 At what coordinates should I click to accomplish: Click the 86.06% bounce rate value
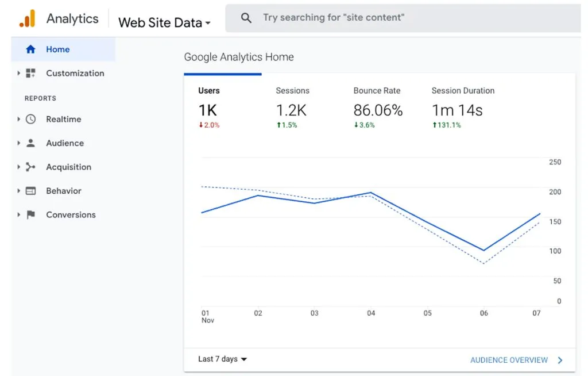point(378,110)
